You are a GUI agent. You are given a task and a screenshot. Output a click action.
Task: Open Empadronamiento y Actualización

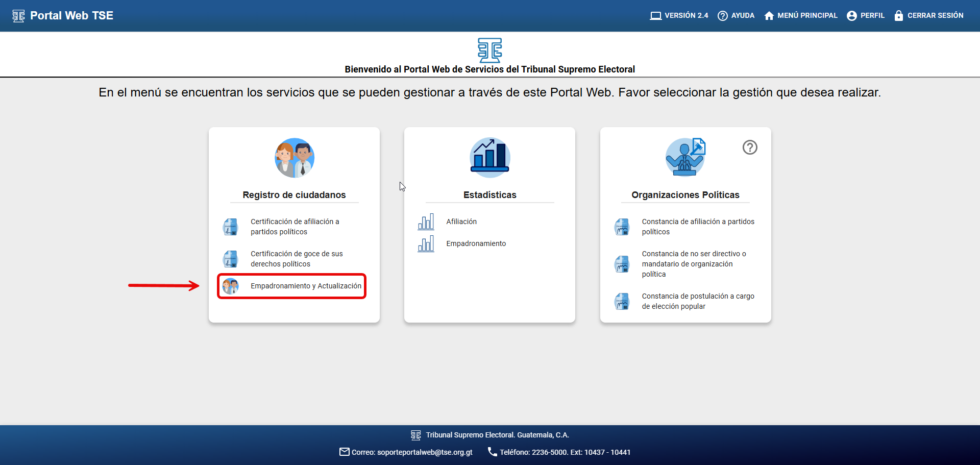point(306,286)
